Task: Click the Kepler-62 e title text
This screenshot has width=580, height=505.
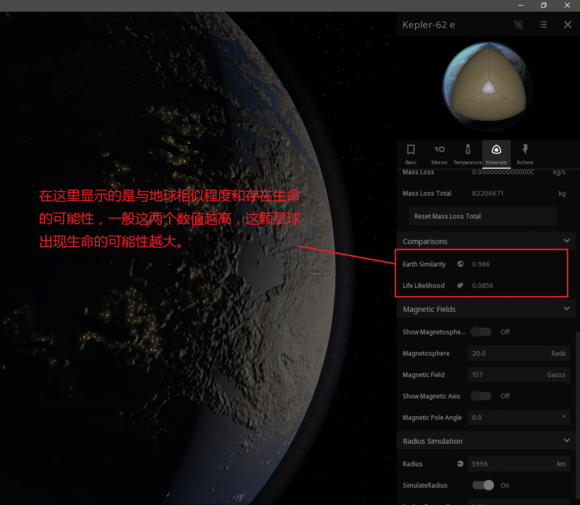Action: coord(429,25)
